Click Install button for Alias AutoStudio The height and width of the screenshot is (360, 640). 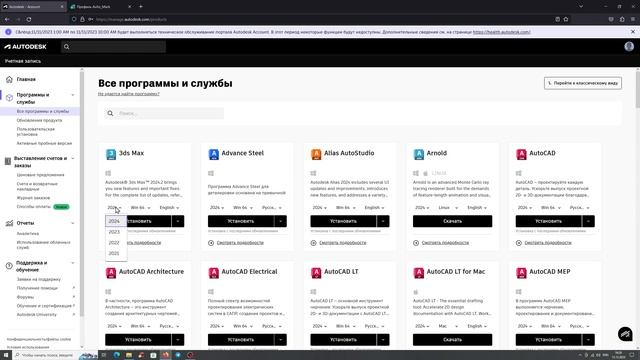click(x=343, y=221)
